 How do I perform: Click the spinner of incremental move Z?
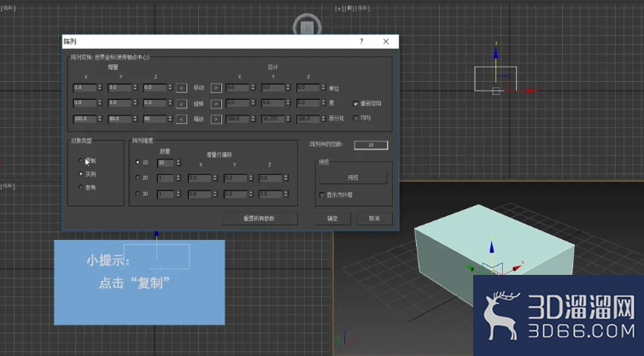(x=170, y=88)
